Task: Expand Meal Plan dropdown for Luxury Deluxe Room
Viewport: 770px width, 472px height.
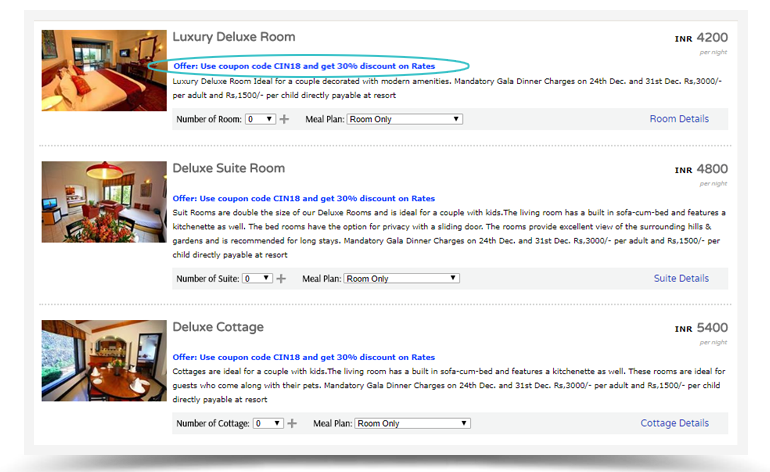Action: [405, 119]
